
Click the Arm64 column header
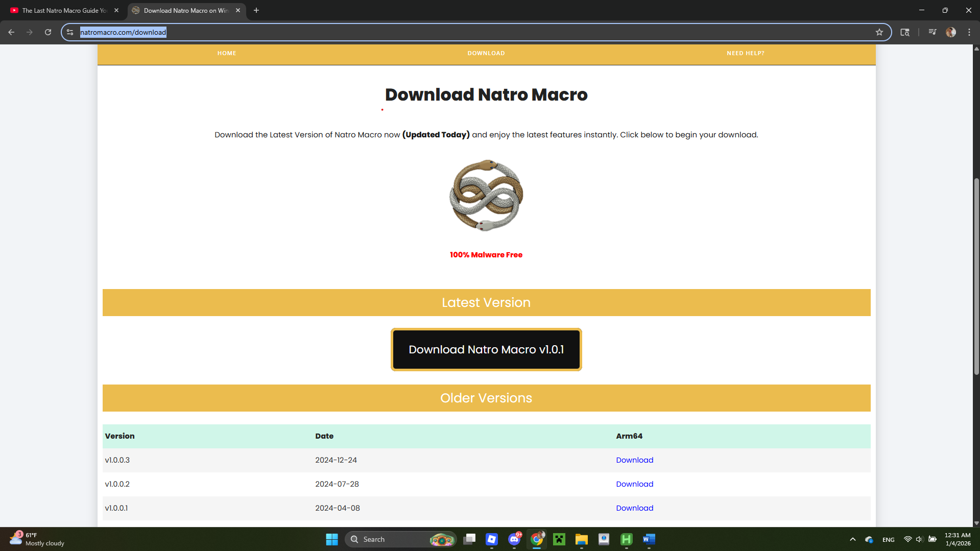click(629, 436)
